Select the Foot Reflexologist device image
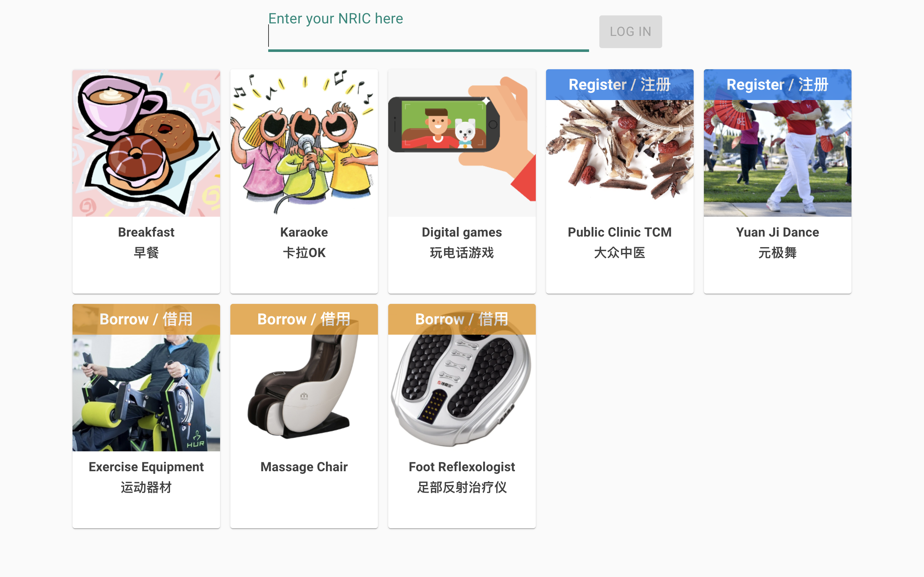 [x=462, y=393]
